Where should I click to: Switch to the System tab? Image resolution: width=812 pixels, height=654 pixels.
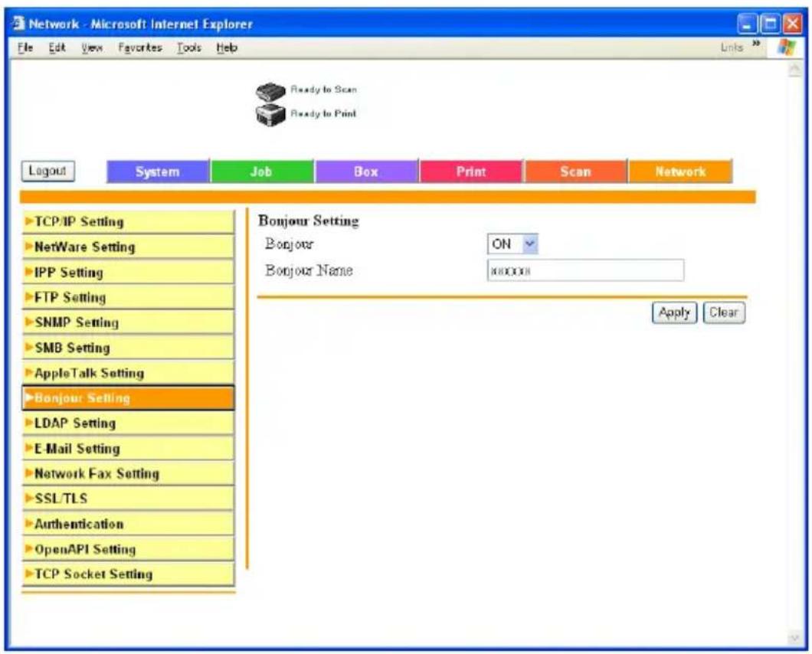pos(158,172)
